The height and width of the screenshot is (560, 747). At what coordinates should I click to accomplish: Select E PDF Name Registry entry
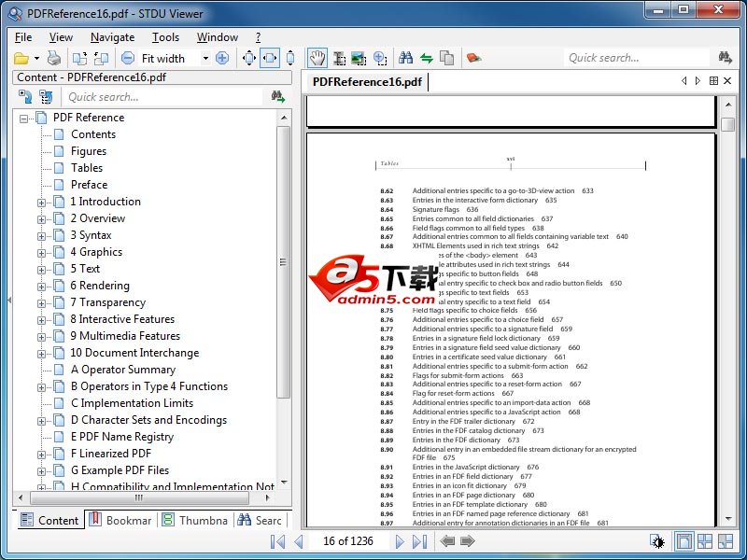coord(122,437)
